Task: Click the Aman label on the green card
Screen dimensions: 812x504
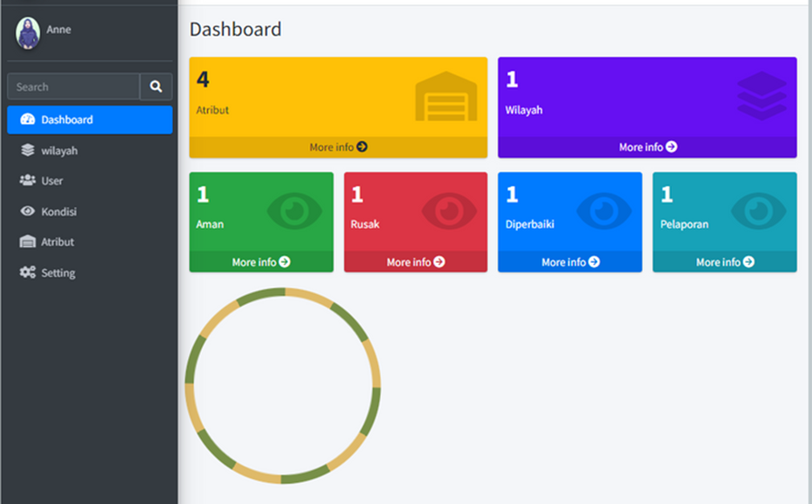Action: pos(210,225)
